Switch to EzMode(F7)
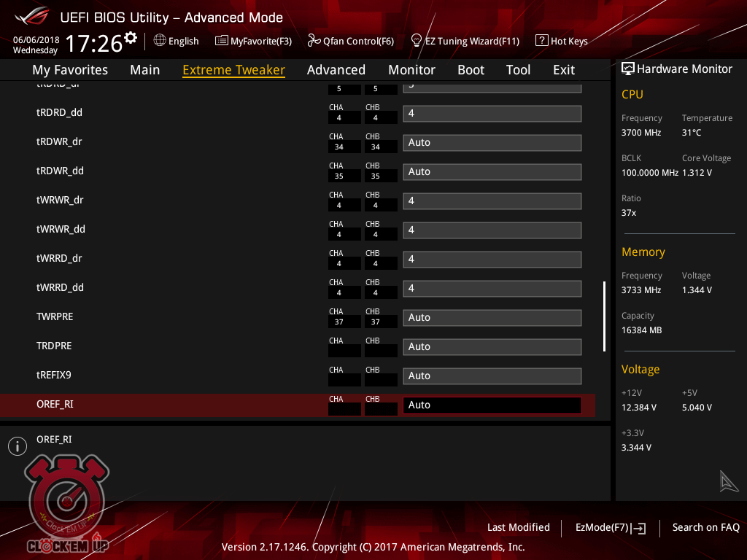Image resolution: width=747 pixels, height=560 pixels. point(610,527)
